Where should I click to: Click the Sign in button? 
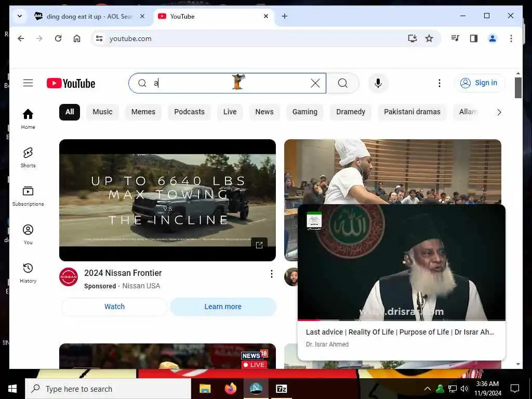click(x=479, y=83)
